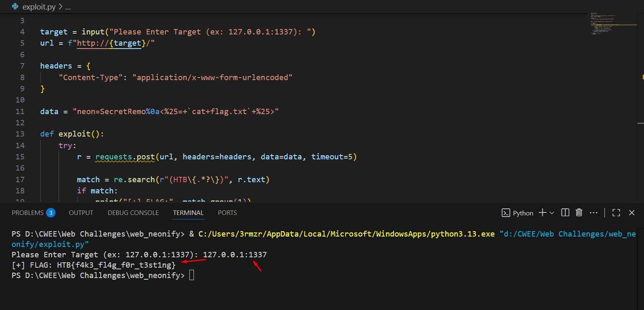Close the terminal panel
This screenshot has height=310, width=644.
[632, 213]
